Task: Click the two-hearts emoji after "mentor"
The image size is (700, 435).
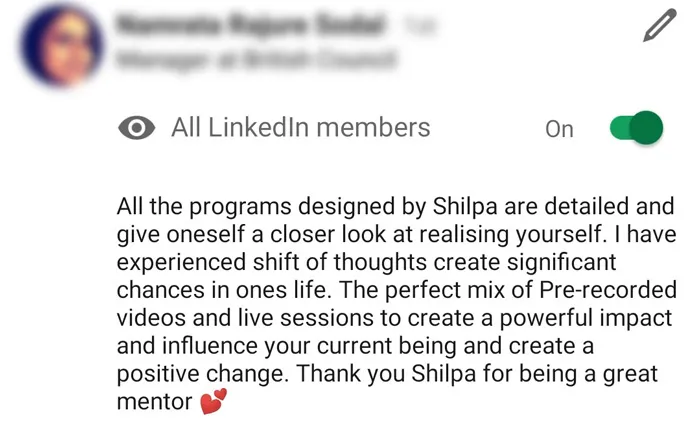Action: point(213,402)
